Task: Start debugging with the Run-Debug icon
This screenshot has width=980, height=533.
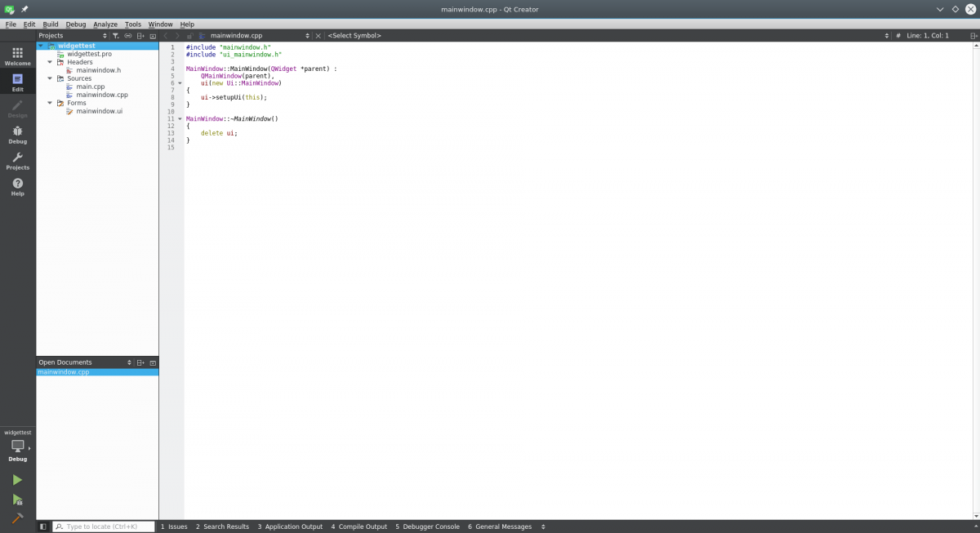Action: pos(17,500)
